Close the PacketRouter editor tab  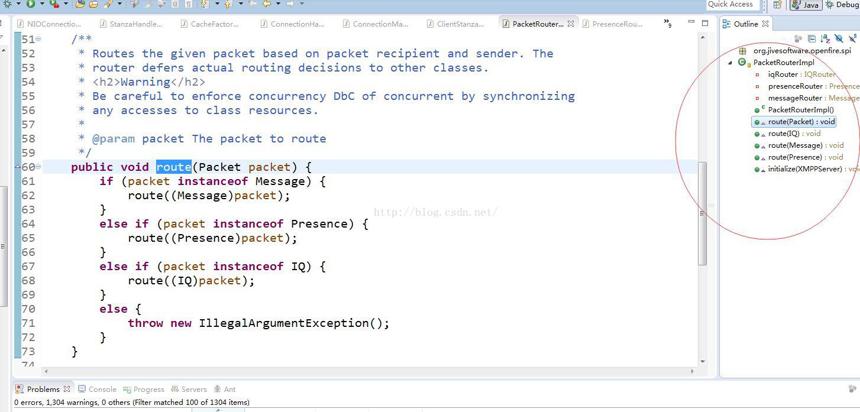(570, 24)
